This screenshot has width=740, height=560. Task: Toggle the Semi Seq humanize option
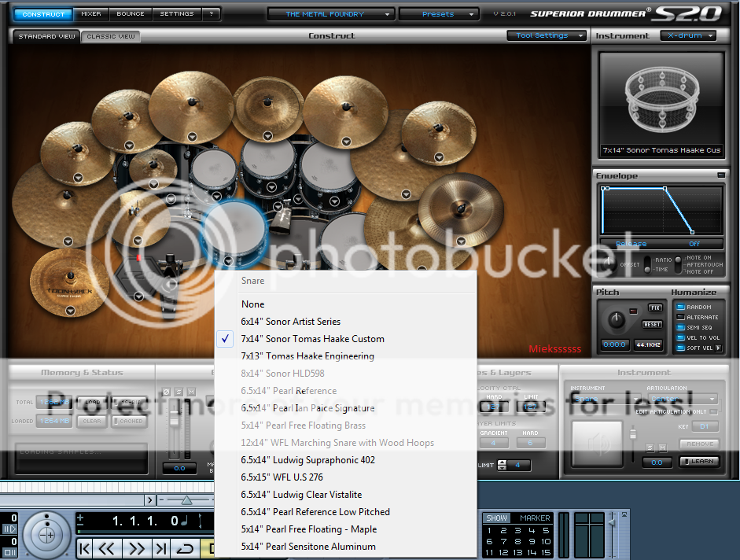pos(680,327)
